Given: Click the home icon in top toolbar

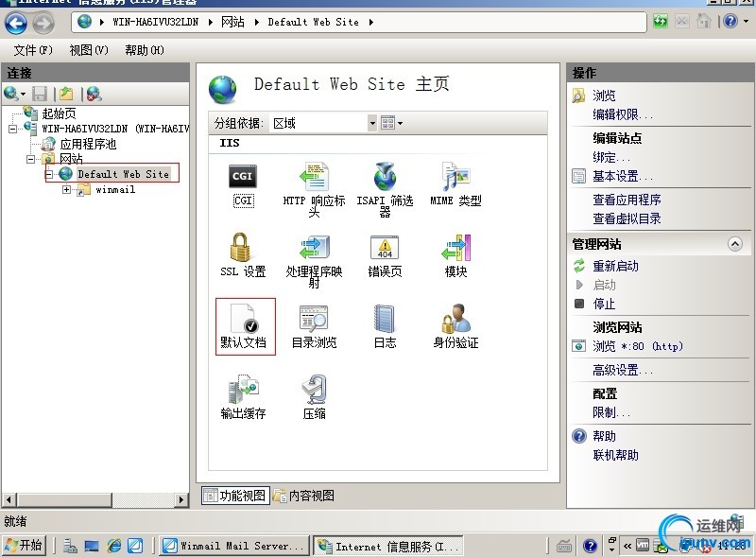Looking at the screenshot, I should tap(703, 21).
